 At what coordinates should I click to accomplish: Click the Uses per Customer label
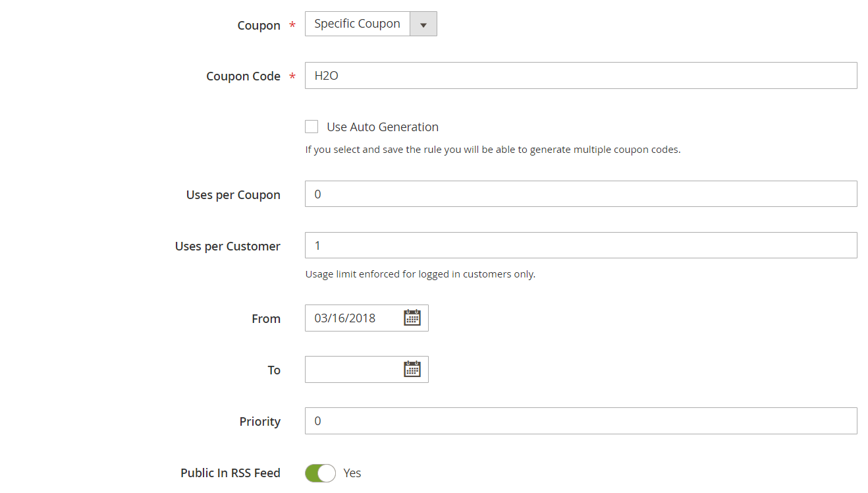coord(228,246)
